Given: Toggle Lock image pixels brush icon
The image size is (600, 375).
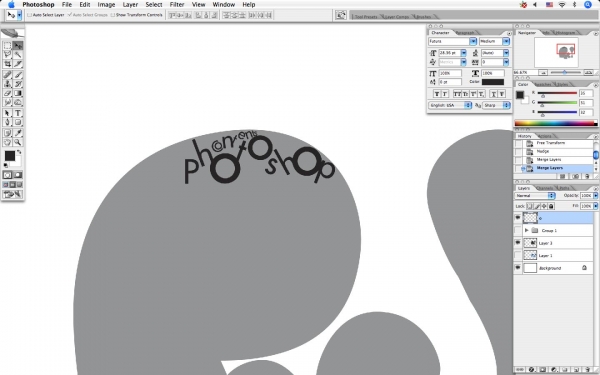Looking at the screenshot, I should (x=537, y=206).
